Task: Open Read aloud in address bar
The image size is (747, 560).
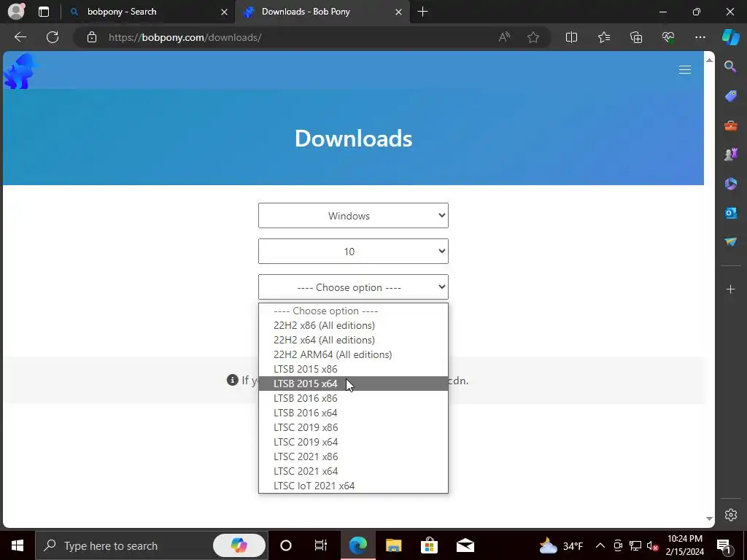Action: 504,37
